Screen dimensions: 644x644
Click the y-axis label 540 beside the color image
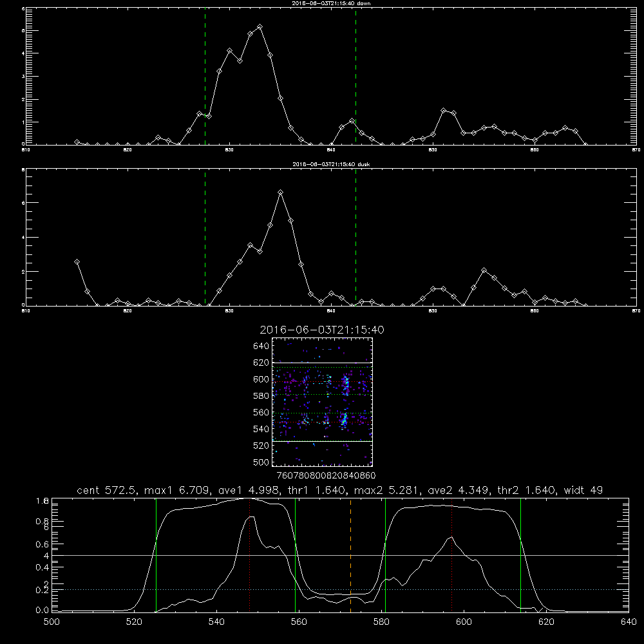point(261,429)
